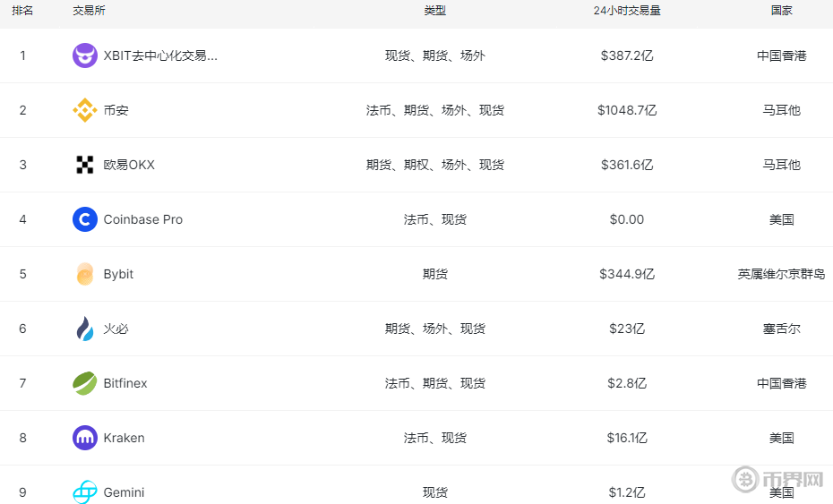Viewport: 833px width, 504px height.
Task: Open the Bitfinex exchange name link
Action: coord(125,383)
